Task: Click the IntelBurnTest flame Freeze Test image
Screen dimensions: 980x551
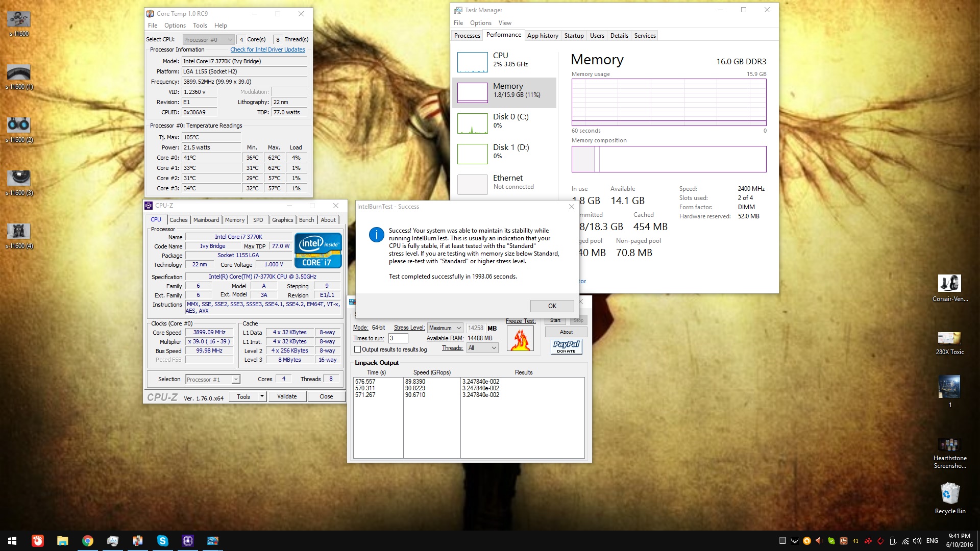Action: [520, 338]
